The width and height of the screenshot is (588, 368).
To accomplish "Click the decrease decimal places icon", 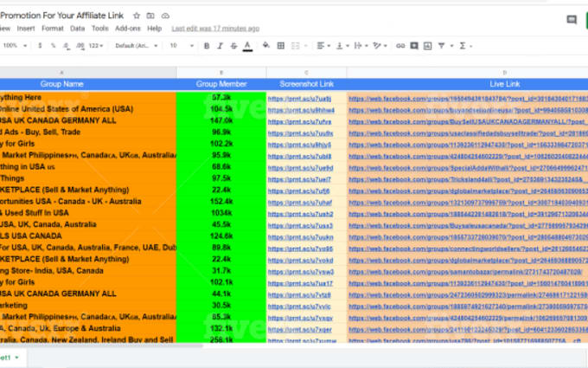I will click(67, 46).
